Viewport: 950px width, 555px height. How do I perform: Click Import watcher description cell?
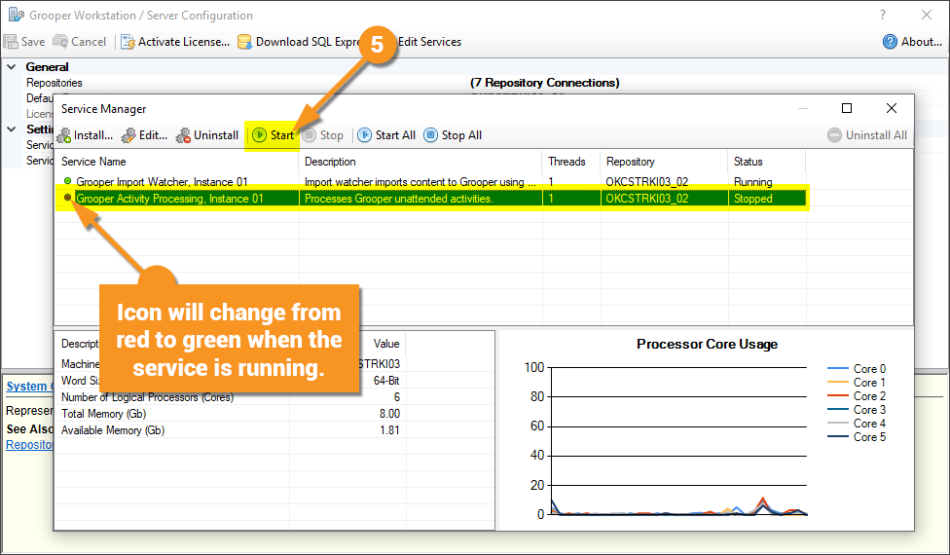(x=420, y=182)
